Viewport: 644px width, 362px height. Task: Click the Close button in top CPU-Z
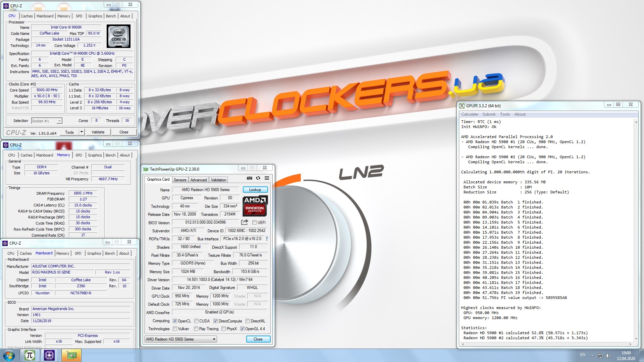click(x=124, y=132)
